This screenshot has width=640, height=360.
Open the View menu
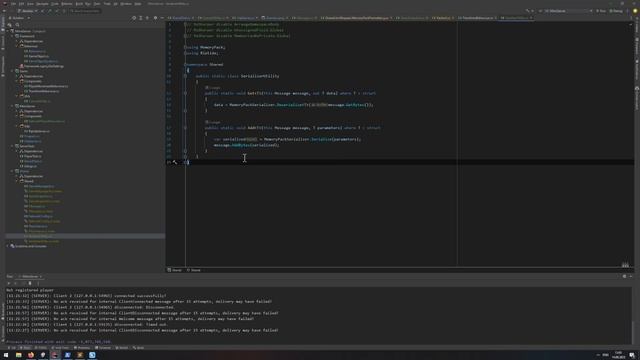[x=30, y=4]
